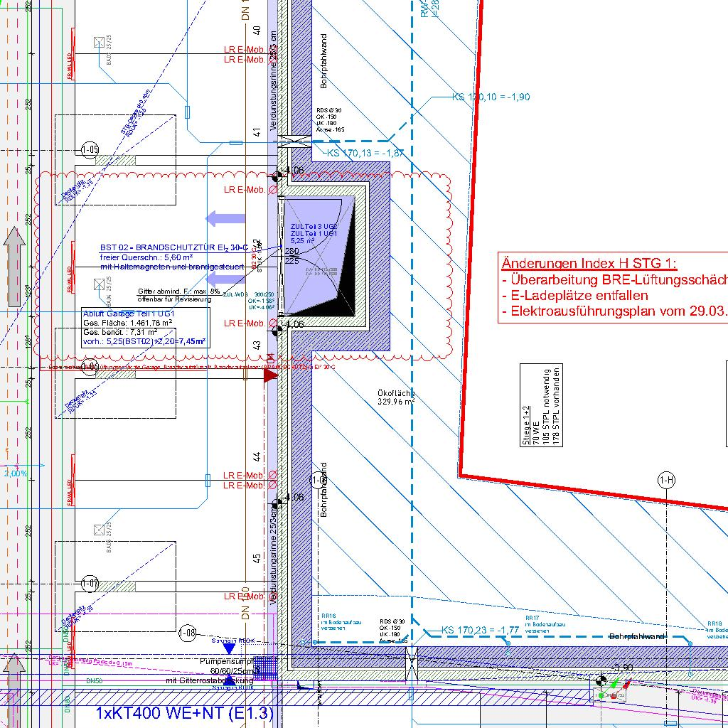The image size is (728, 728).
Task: Click the 'KS 170,10 = -1,90' elevation label
Action: tap(491, 97)
